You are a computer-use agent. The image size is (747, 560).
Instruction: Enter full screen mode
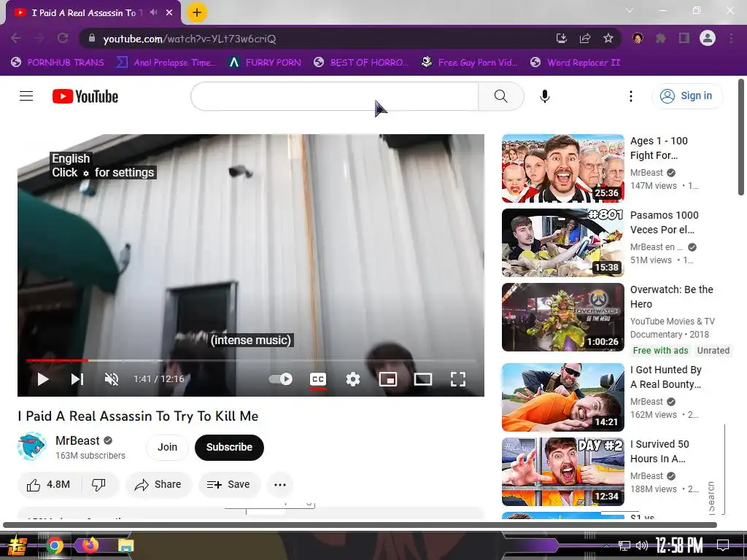coord(458,379)
